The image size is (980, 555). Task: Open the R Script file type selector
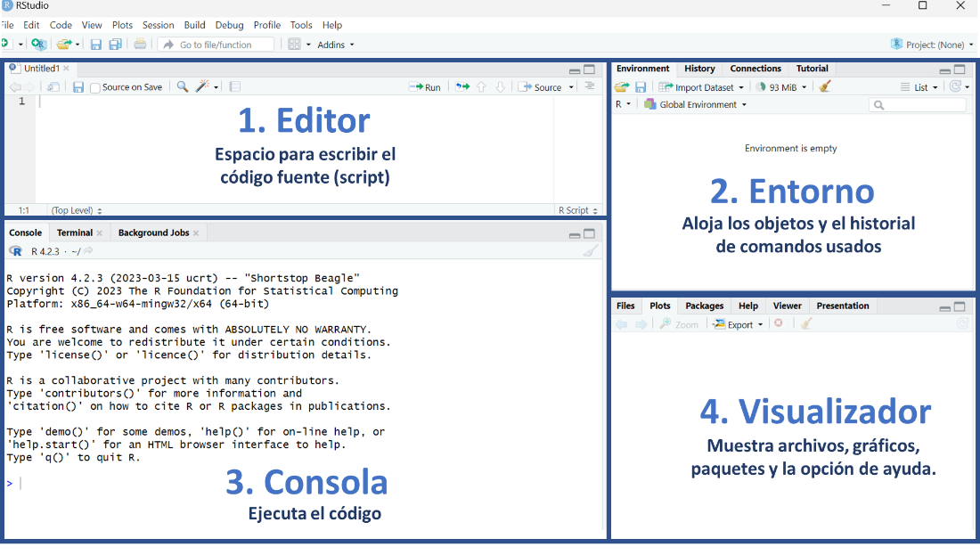click(x=578, y=210)
